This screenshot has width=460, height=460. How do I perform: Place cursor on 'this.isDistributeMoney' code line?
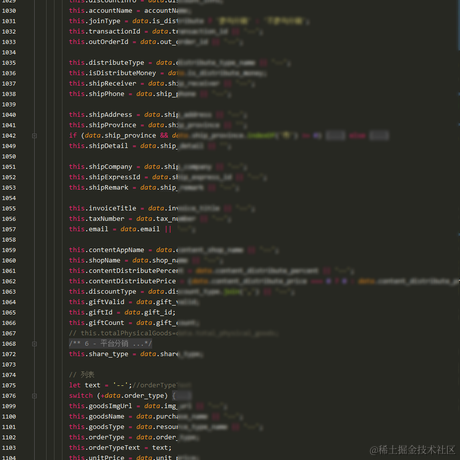(168, 73)
